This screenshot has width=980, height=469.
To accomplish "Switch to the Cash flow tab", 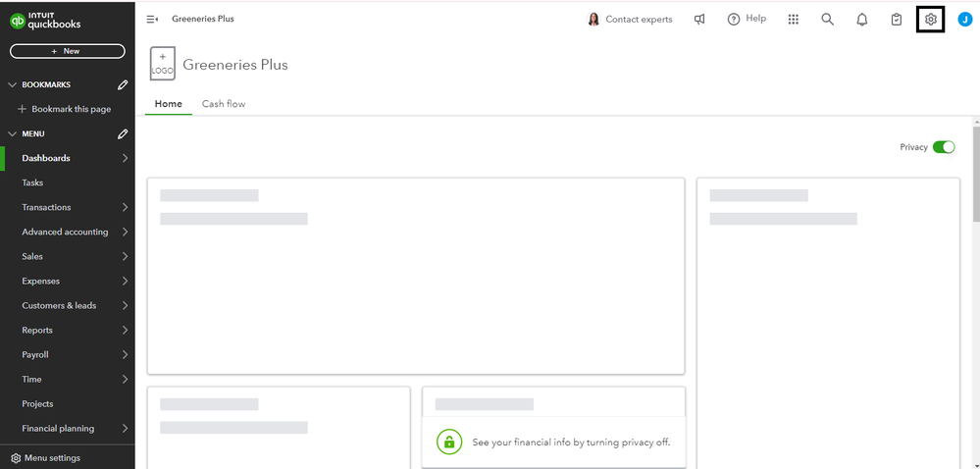I will 224,104.
